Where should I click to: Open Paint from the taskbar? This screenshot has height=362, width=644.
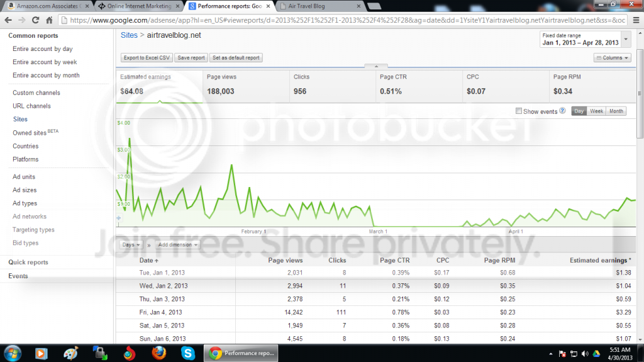pos(70,353)
